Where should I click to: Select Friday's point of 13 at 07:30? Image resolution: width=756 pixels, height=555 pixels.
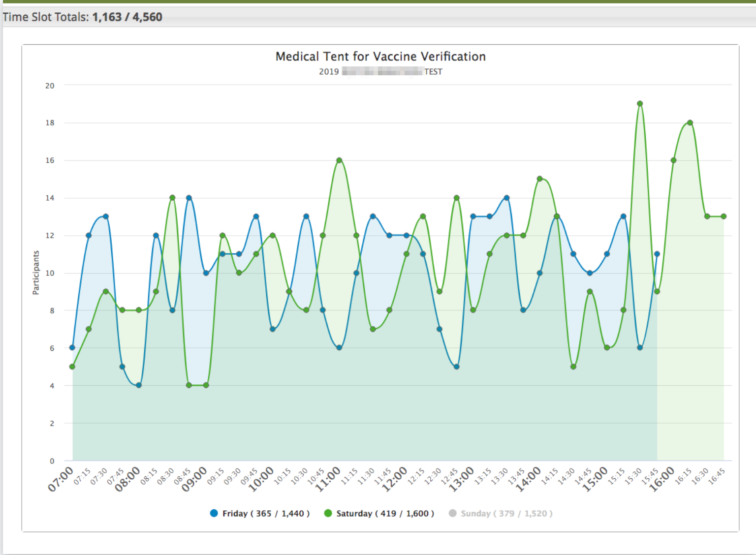(105, 216)
